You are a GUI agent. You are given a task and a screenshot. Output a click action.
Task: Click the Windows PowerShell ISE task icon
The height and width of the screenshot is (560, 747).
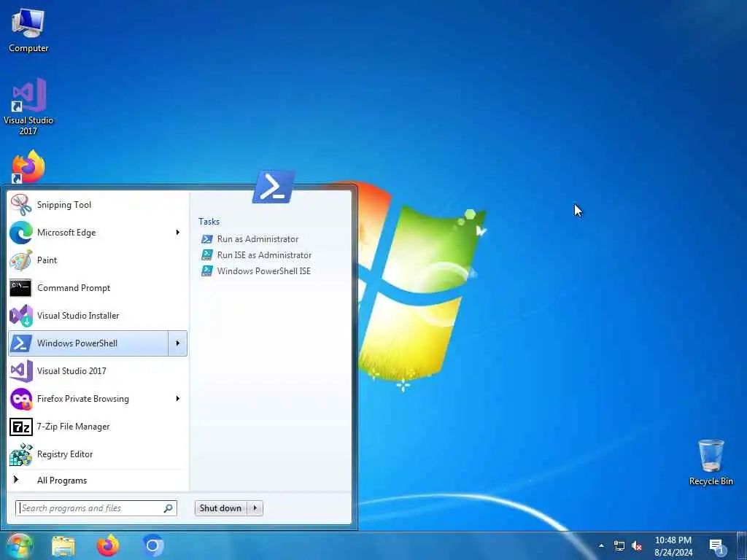tap(206, 271)
